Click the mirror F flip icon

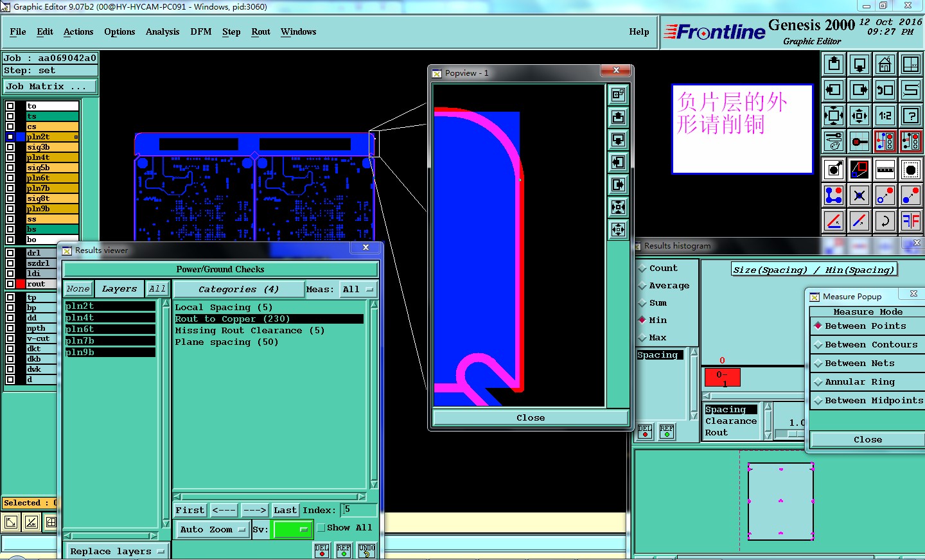(911, 221)
